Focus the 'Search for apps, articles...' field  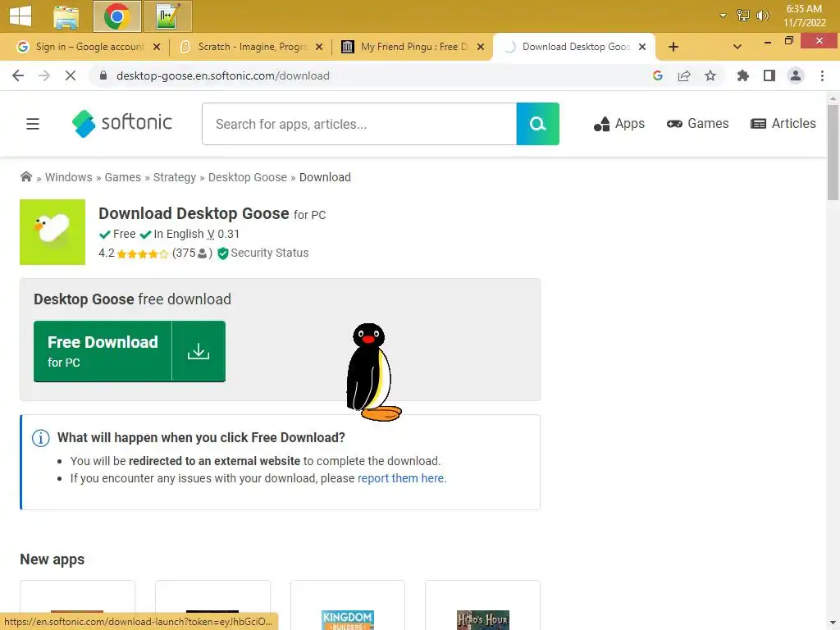pyautogui.click(x=359, y=124)
